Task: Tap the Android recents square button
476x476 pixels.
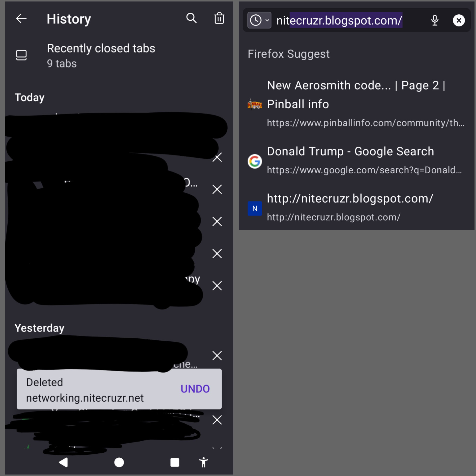Action: pos(175,462)
